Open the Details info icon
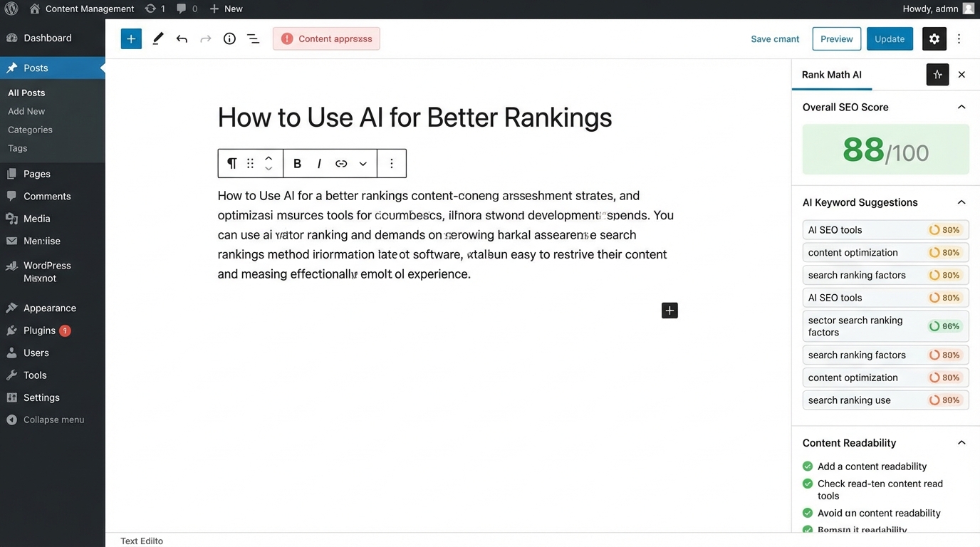The height and width of the screenshot is (547, 980). (229, 39)
